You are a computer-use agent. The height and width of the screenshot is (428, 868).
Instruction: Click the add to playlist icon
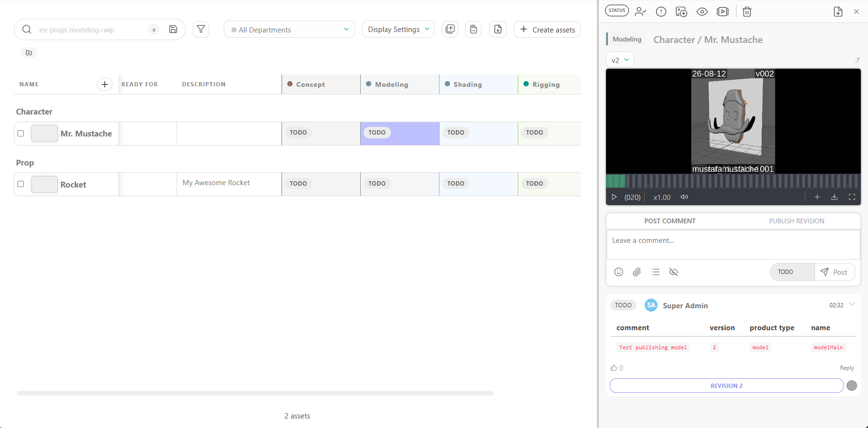(723, 11)
